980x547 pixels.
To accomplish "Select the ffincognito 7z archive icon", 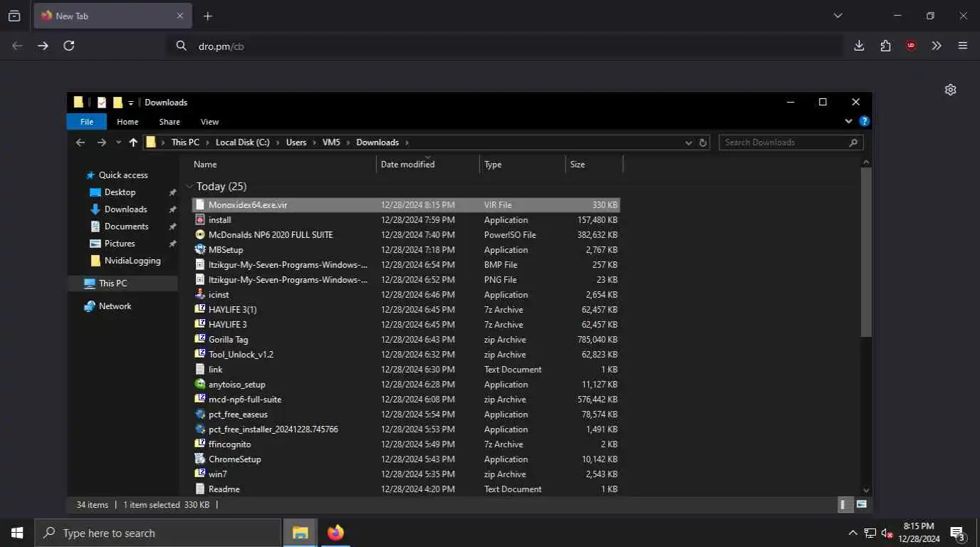I will click(x=200, y=444).
